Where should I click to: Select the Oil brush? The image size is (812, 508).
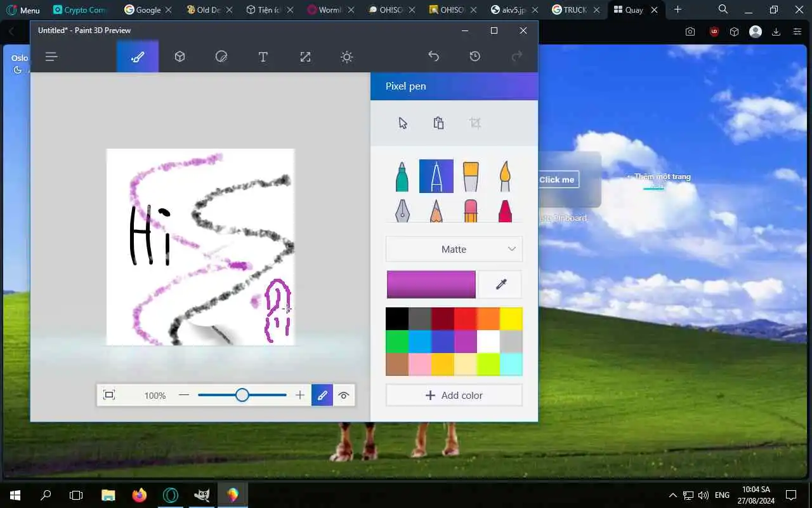[471, 177]
